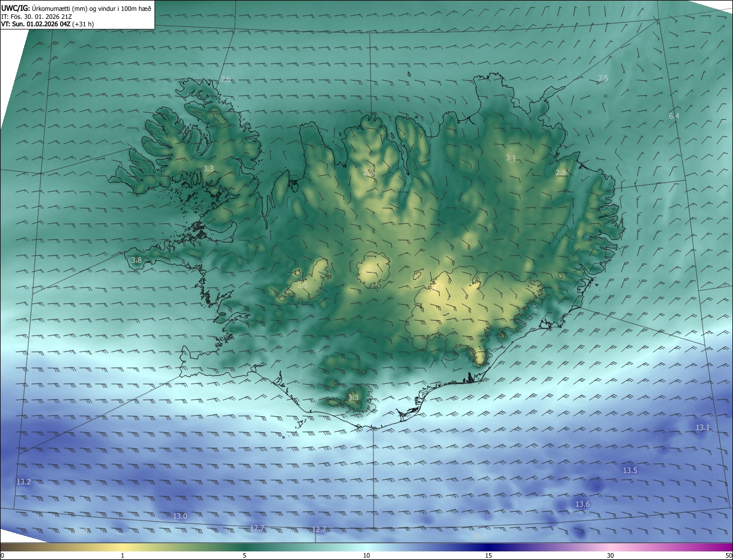Click the 13.1 value label on the map
Viewport: 733px width, 560px height.
703,428
